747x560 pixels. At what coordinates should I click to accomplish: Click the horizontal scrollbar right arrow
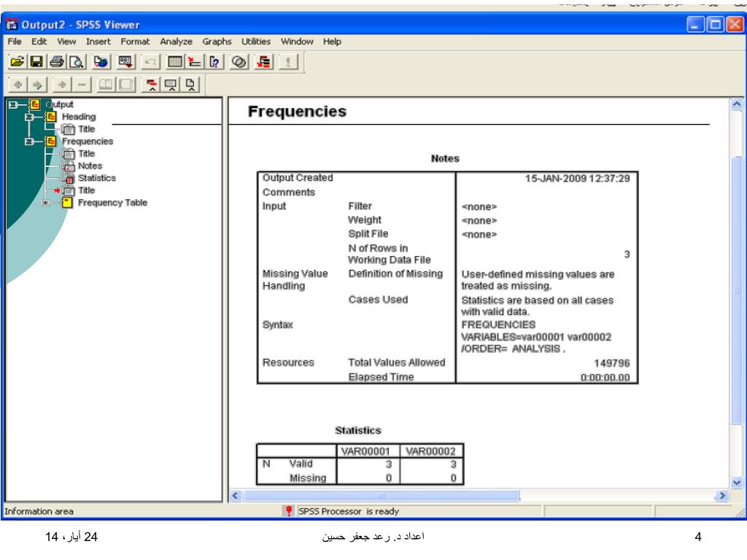click(x=722, y=496)
